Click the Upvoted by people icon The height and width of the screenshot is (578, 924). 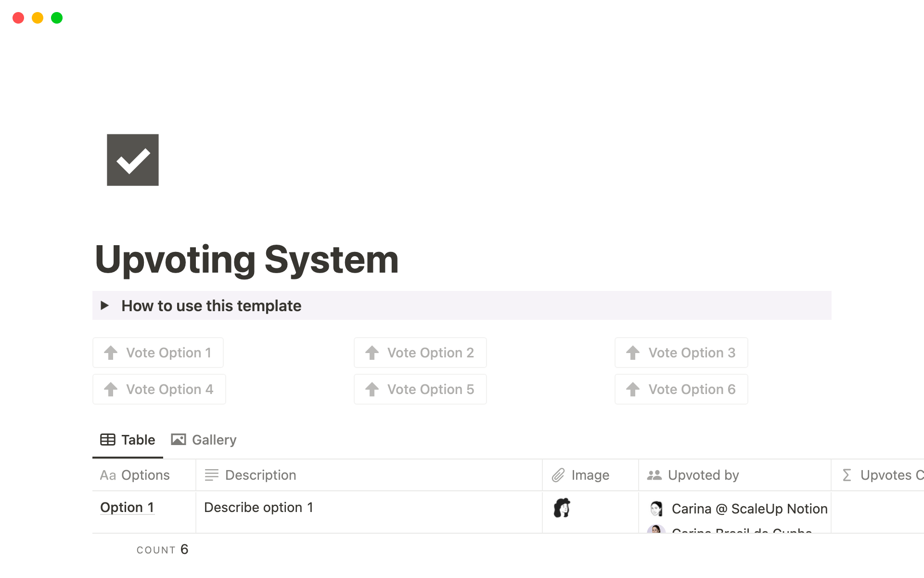pyautogui.click(x=654, y=475)
